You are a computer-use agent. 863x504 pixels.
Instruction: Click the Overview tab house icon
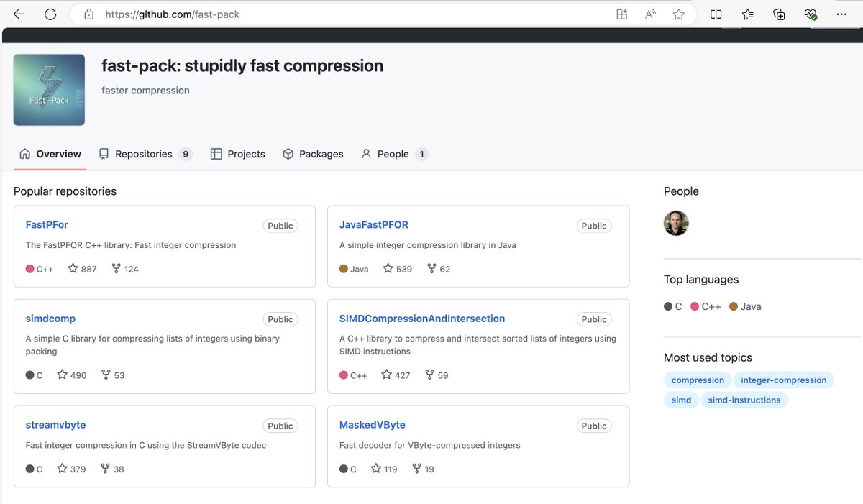click(24, 153)
